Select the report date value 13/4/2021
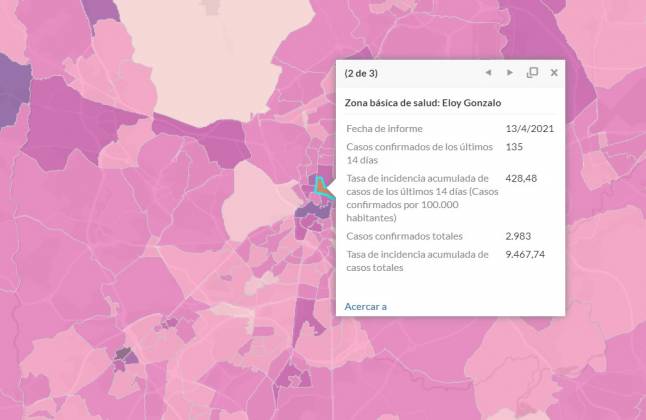 click(x=530, y=129)
